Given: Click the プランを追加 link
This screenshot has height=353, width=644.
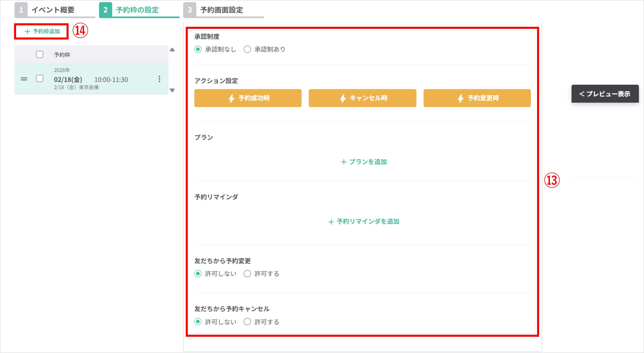Looking at the screenshot, I should click(x=364, y=162).
